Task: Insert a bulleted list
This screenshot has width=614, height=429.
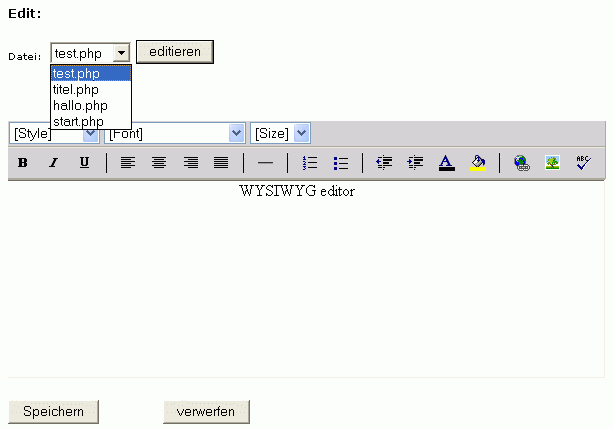Action: click(340, 163)
